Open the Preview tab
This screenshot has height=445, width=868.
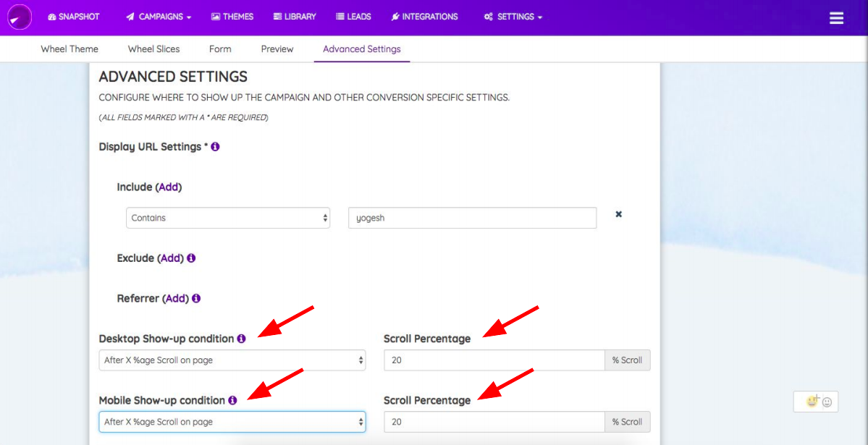pos(277,48)
